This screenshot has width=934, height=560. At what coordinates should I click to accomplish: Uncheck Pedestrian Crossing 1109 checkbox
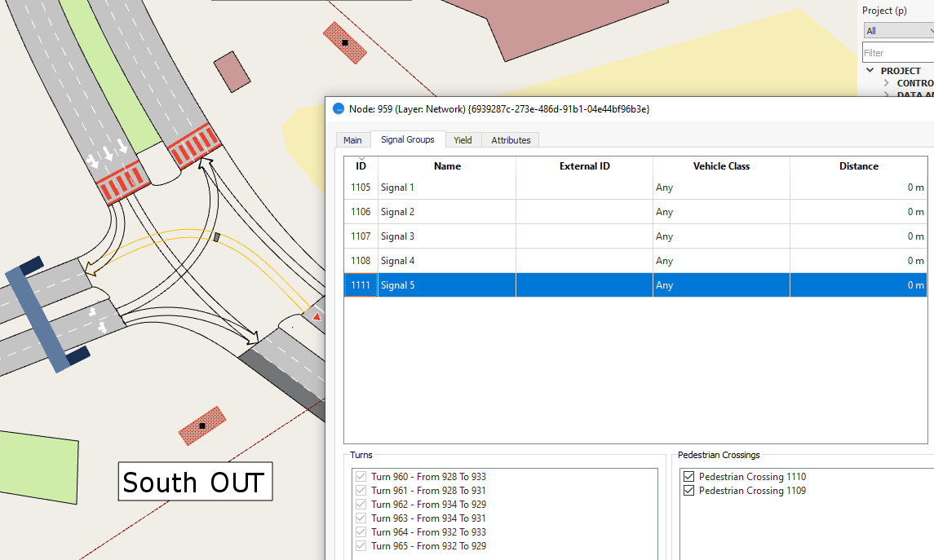(689, 491)
